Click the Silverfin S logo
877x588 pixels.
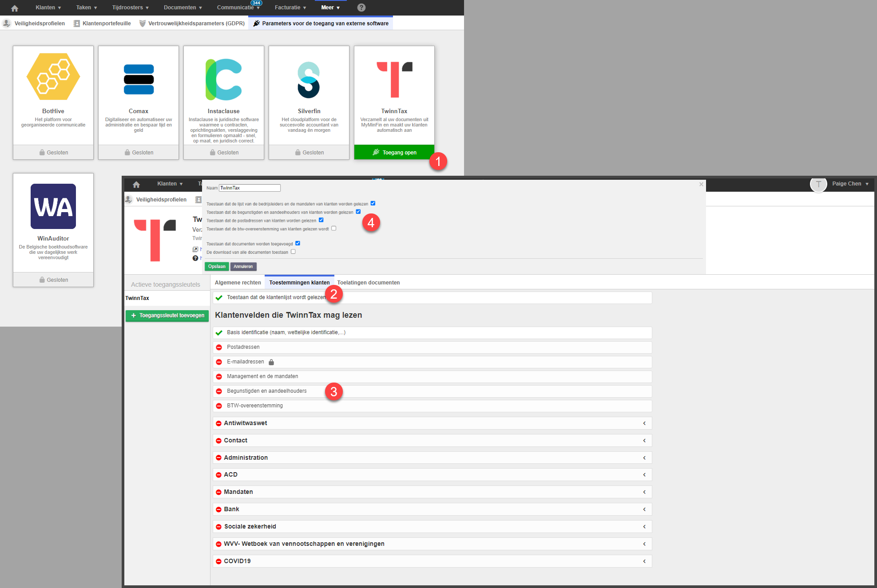pyautogui.click(x=309, y=80)
